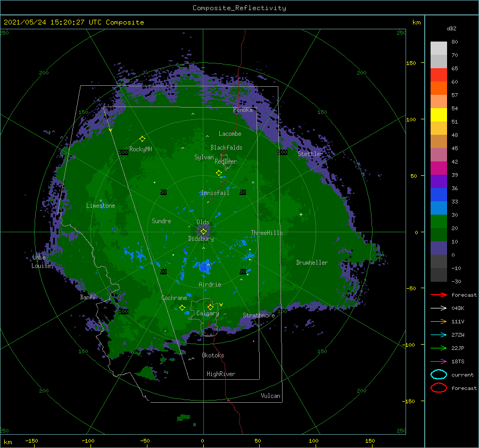Click the magenta 42 dBZ color swatch
The height and width of the screenshot is (448, 479).
pyautogui.click(x=439, y=168)
